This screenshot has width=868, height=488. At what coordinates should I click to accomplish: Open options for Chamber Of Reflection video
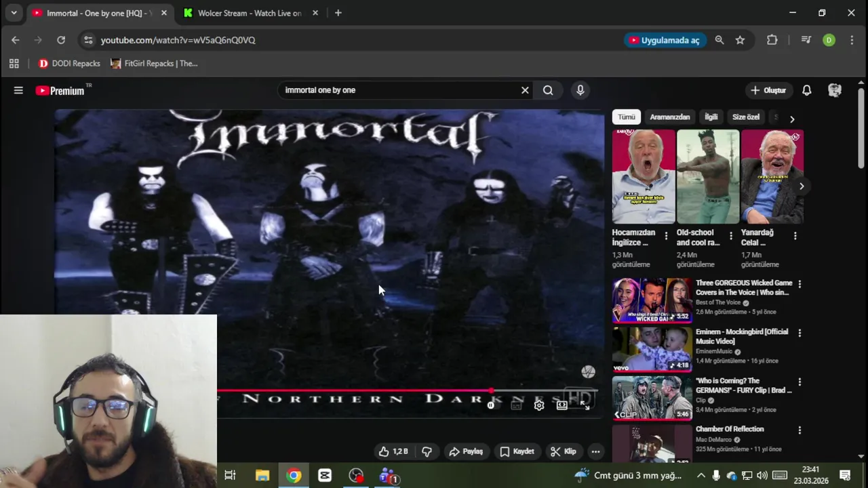(800, 430)
